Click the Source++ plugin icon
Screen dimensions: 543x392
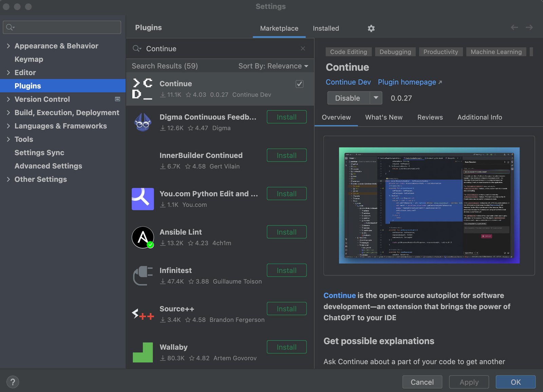(143, 314)
